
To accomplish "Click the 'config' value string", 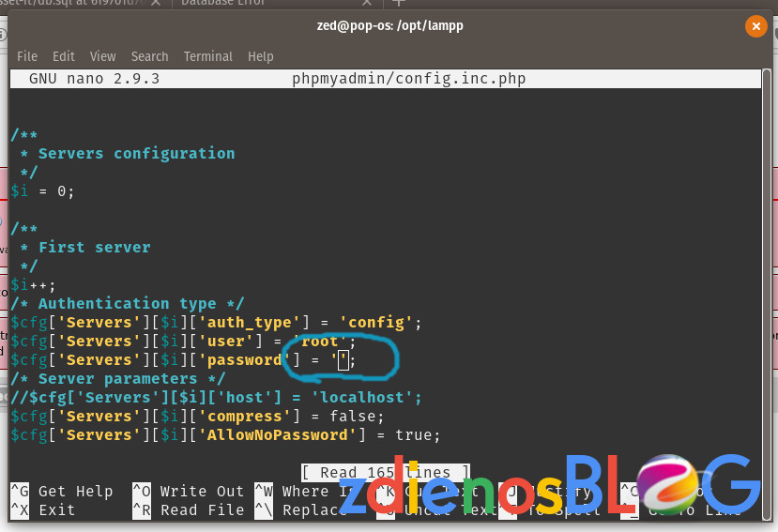I will [376, 323].
